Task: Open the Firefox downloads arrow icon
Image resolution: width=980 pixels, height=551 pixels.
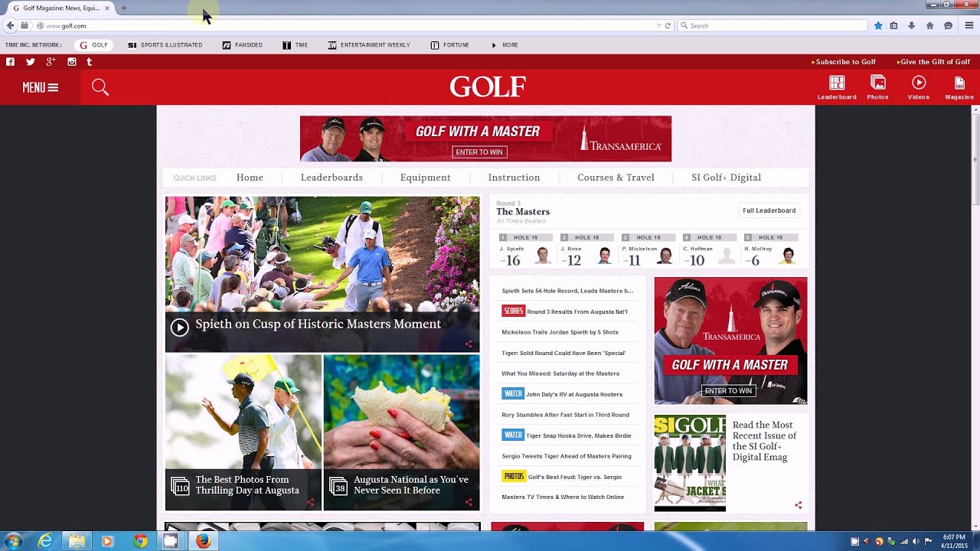Action: [911, 25]
